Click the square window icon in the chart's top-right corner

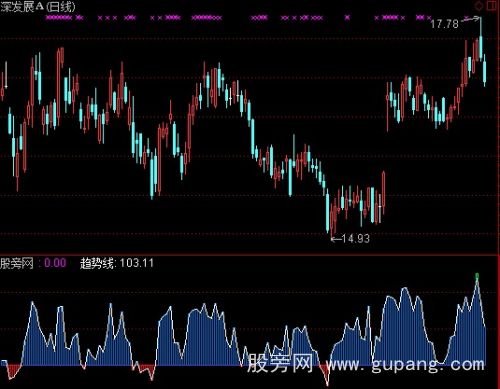[492, 6]
